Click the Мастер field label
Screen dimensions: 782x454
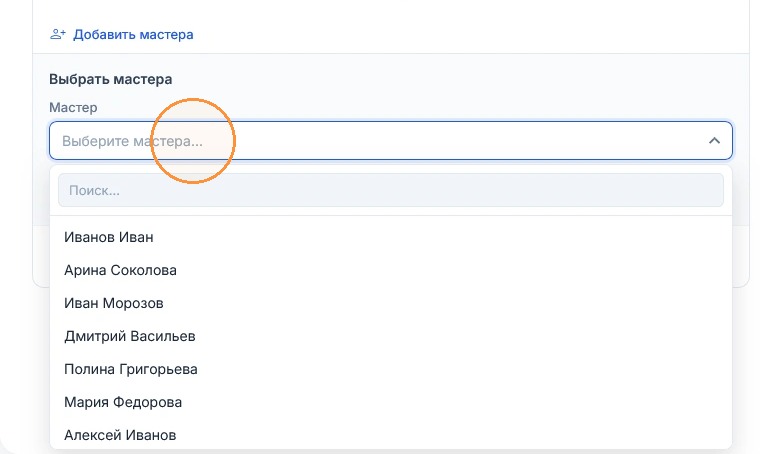click(x=73, y=107)
